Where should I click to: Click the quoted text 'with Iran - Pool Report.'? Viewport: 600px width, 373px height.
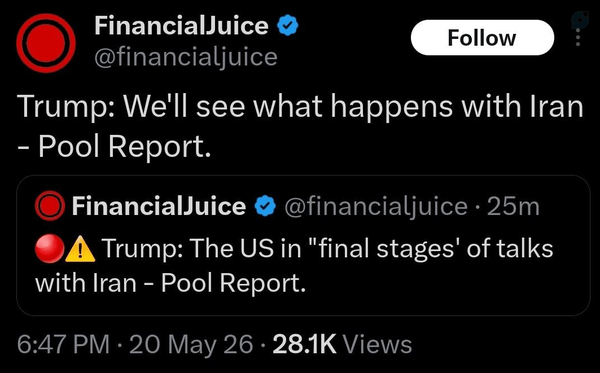pos(171,283)
